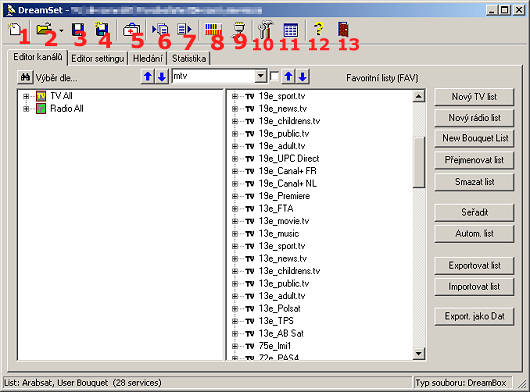Select the 13e_movie.tv list
Viewport: 530px width, 392px height.
click(284, 221)
